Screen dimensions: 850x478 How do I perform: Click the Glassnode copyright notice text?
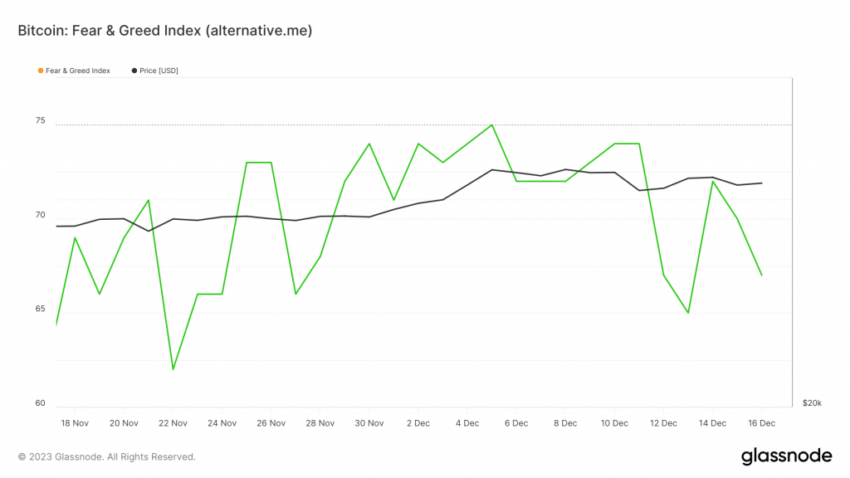click(x=107, y=457)
